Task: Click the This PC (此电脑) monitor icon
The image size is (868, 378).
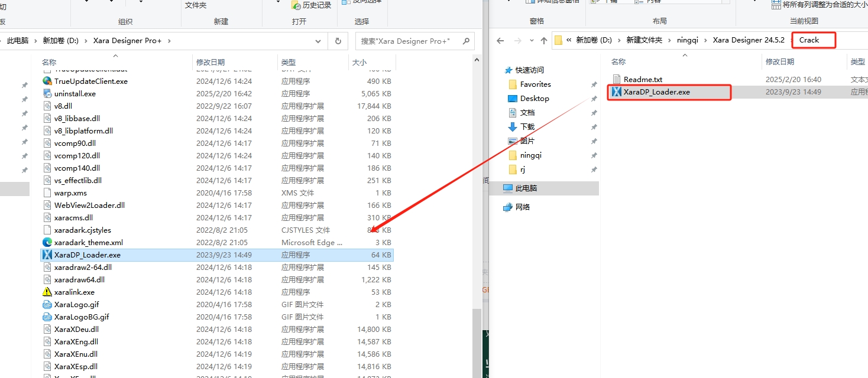Action: pos(508,188)
